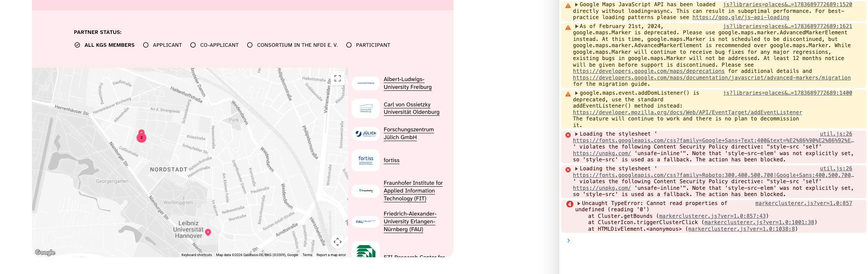This screenshot has width=868, height=274.
Task: Click the Jülich logo
Action: click(366, 134)
